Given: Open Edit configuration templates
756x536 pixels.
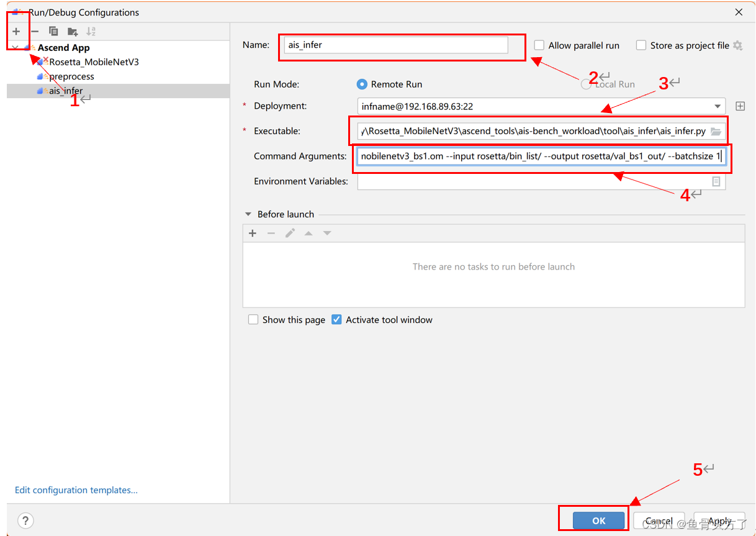Looking at the screenshot, I should tap(76, 489).
